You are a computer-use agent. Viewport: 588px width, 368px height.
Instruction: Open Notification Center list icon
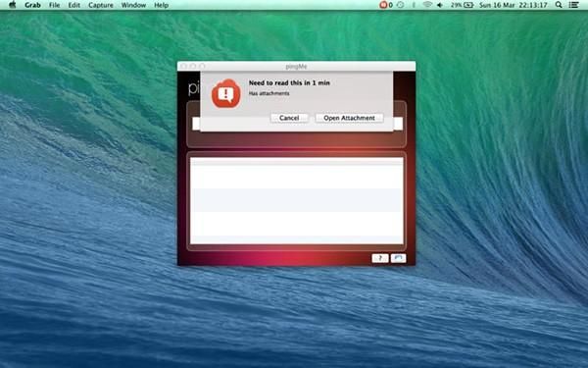click(573, 5)
